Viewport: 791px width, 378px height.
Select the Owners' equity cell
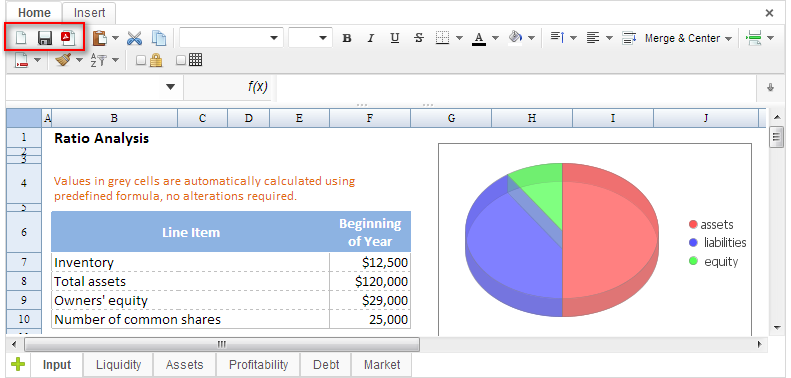pos(190,300)
